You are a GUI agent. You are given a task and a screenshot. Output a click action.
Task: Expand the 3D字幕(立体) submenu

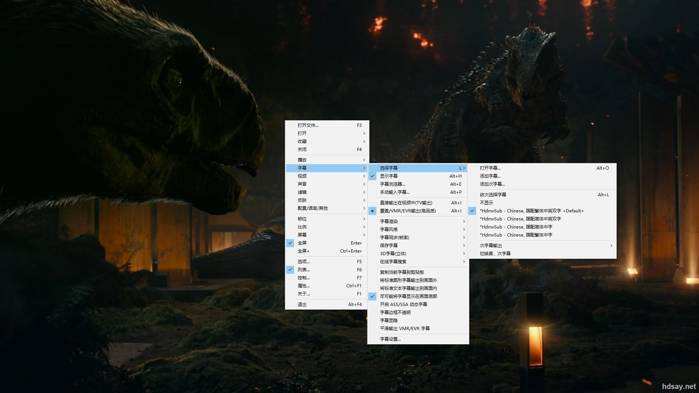pyautogui.click(x=418, y=254)
